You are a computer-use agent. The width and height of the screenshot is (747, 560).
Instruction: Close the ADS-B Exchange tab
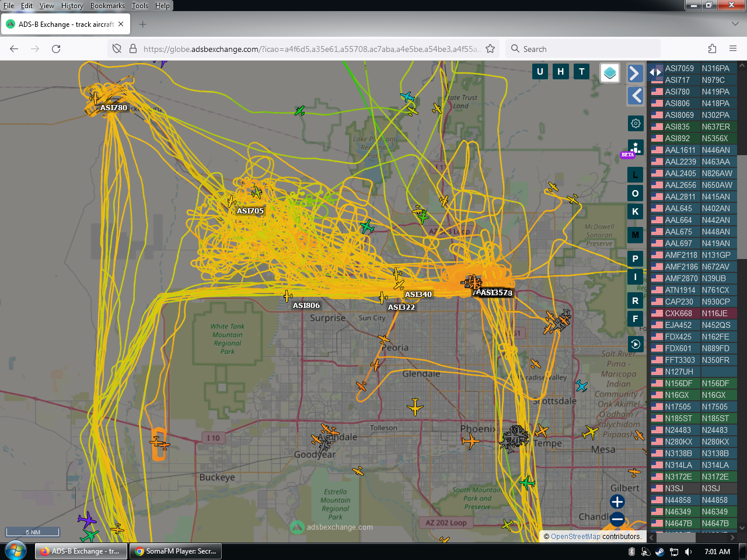(121, 24)
